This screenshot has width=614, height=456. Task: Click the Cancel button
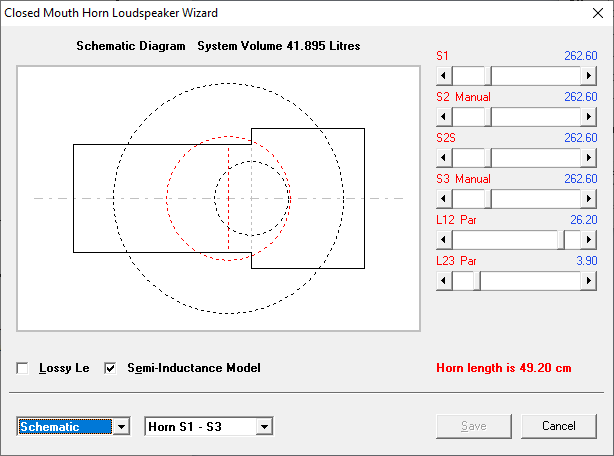[559, 426]
